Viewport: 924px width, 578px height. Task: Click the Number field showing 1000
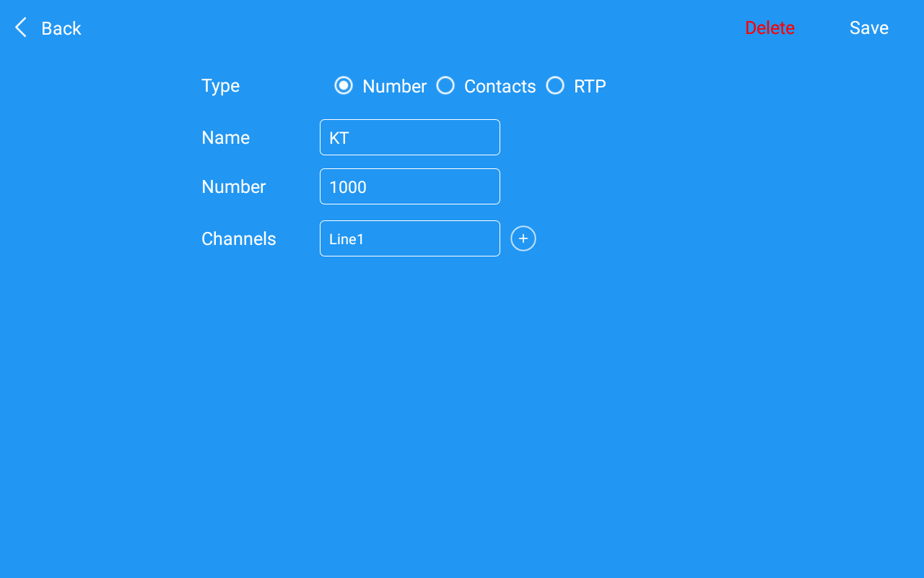pos(410,186)
